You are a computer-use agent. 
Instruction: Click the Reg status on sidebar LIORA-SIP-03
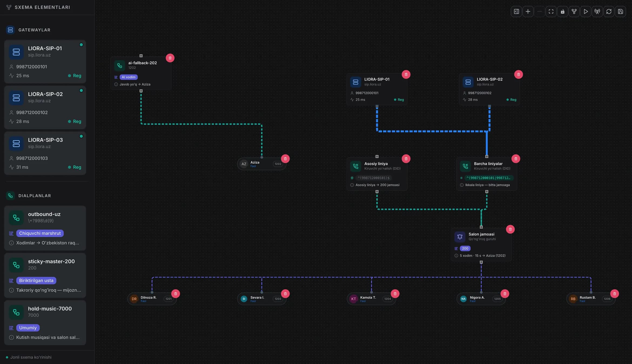(75, 167)
